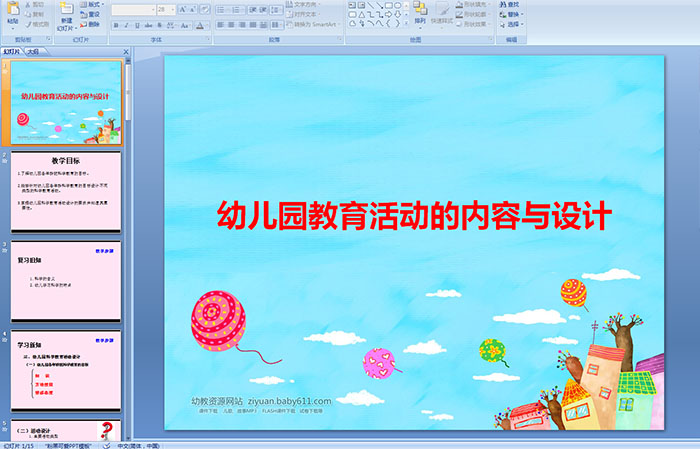This screenshot has width=700, height=449.
Task: Click the numbered list icon
Action: (237, 10)
